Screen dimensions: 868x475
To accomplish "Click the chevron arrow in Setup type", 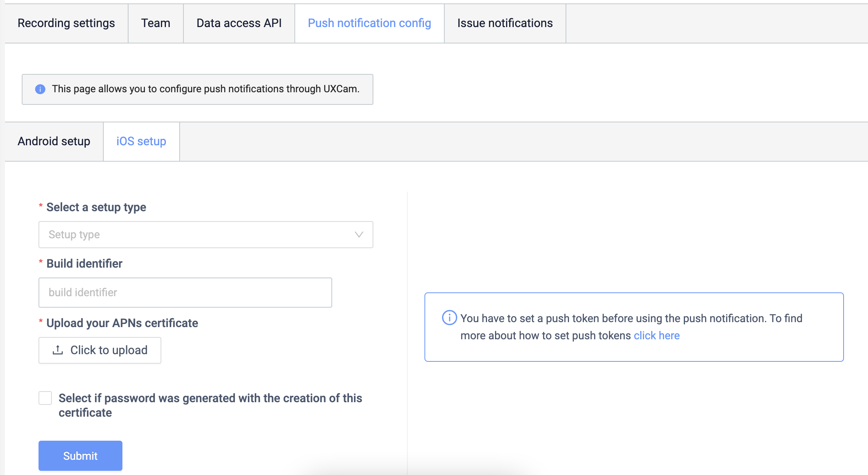I will 358,234.
